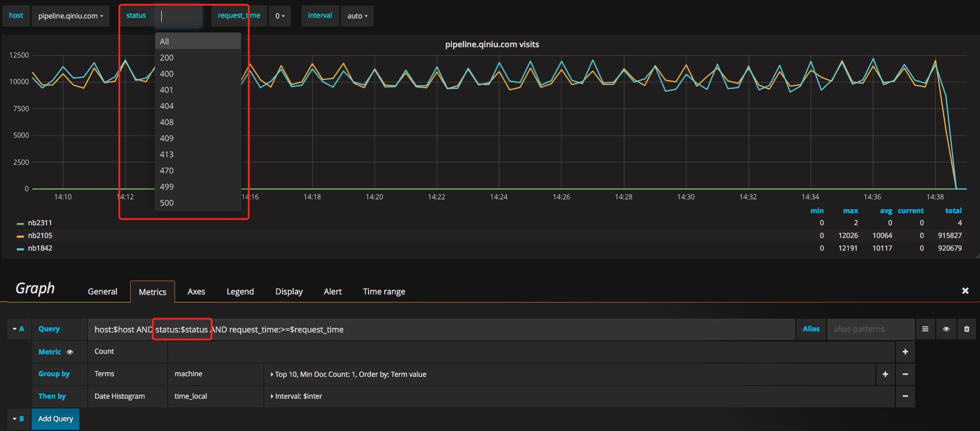
Task: Switch to the Legend tab
Action: point(240,292)
